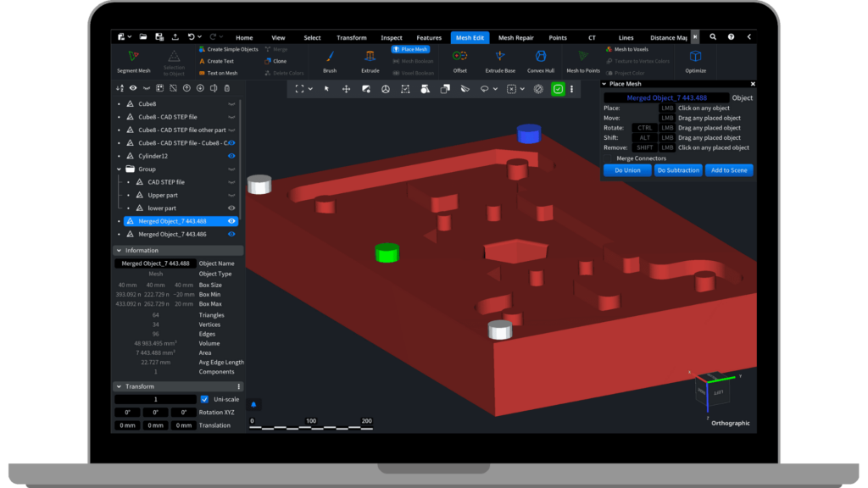Click the Mesh to Points icon
The width and height of the screenshot is (868, 488).
tap(583, 60)
